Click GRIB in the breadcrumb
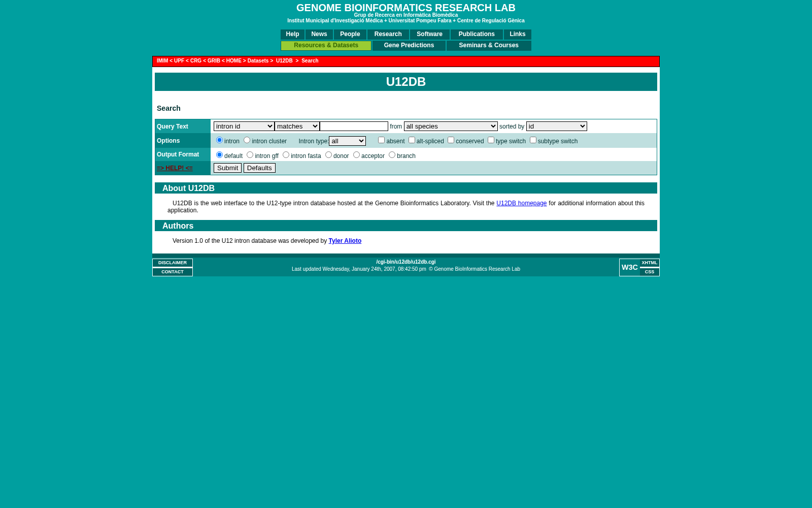Image resolution: width=812 pixels, height=508 pixels. (214, 61)
